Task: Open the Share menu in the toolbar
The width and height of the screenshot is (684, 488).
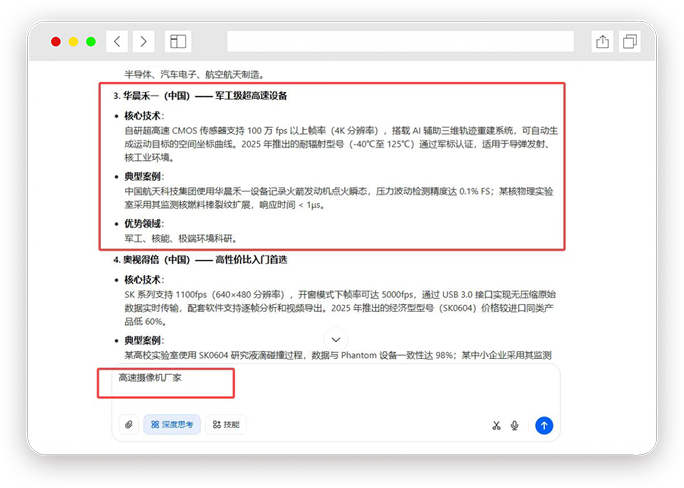Action: click(x=602, y=41)
